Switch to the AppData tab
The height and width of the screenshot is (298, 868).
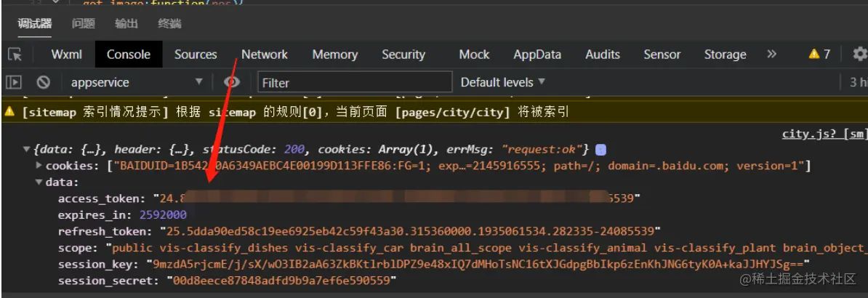(537, 55)
